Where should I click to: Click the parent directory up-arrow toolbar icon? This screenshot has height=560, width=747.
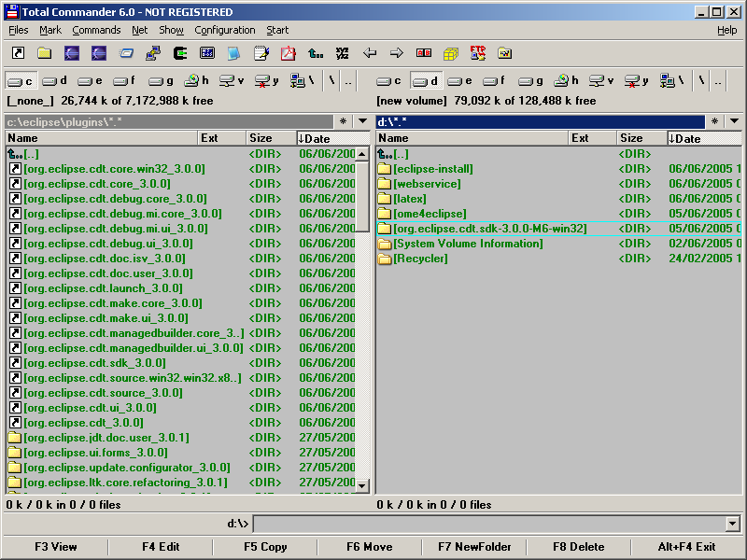[316, 53]
